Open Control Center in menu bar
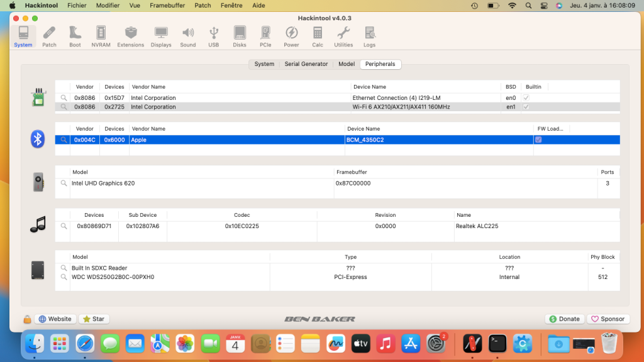644x362 pixels. point(544,5)
